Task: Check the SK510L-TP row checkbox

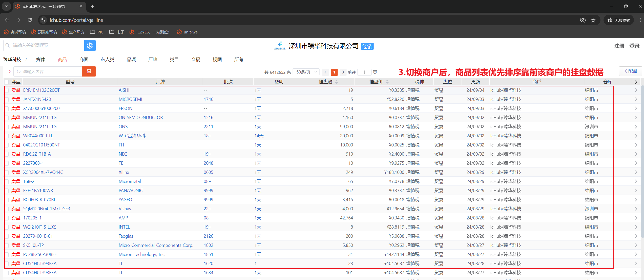Action: click(7, 246)
